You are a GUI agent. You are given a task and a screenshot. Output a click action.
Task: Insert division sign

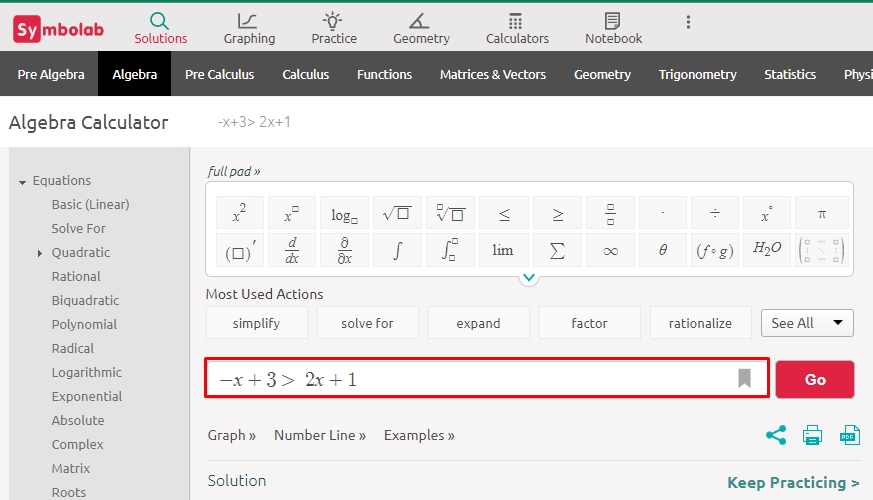(x=715, y=213)
